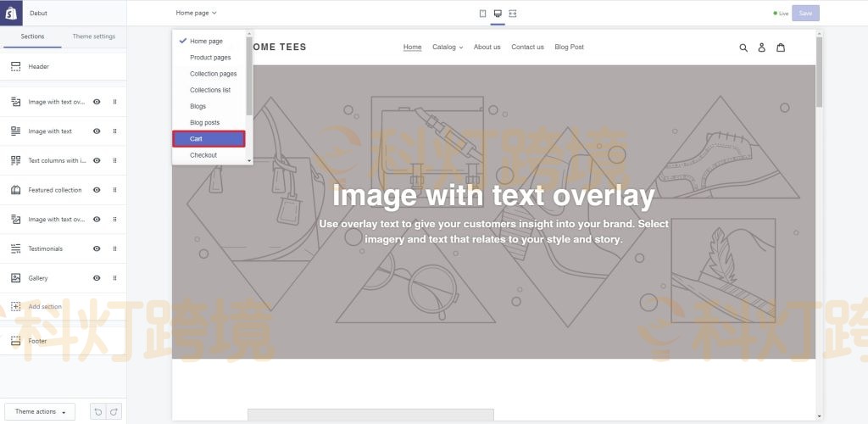Grab the Image with text drag handle
Image resolution: width=868 pixels, height=424 pixels.
coord(114,131)
